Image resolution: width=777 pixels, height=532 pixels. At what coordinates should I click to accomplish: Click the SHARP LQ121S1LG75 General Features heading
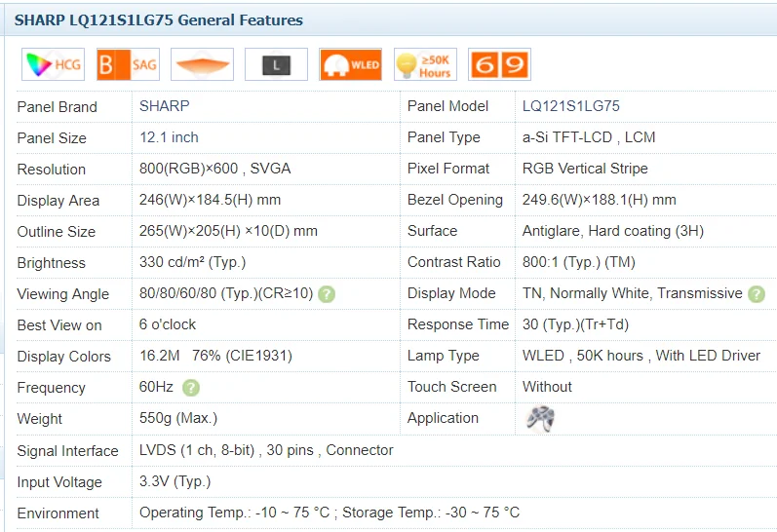click(x=159, y=20)
